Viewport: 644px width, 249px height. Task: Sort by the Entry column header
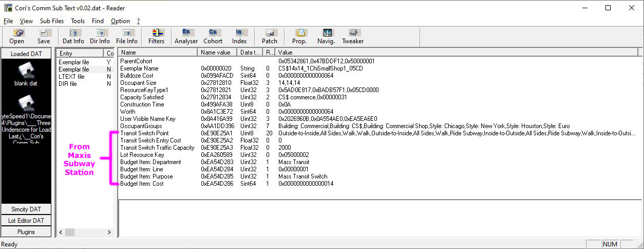[x=80, y=53]
